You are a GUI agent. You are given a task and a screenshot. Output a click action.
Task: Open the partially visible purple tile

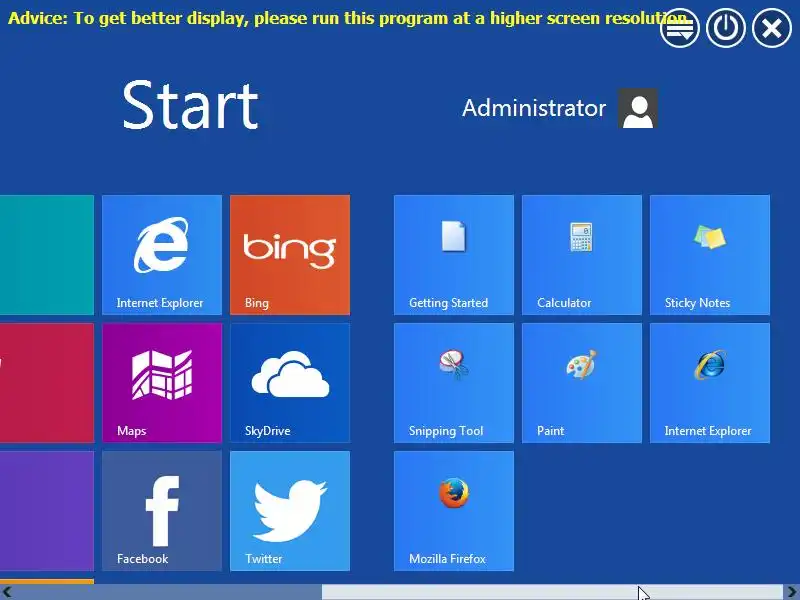[47, 511]
